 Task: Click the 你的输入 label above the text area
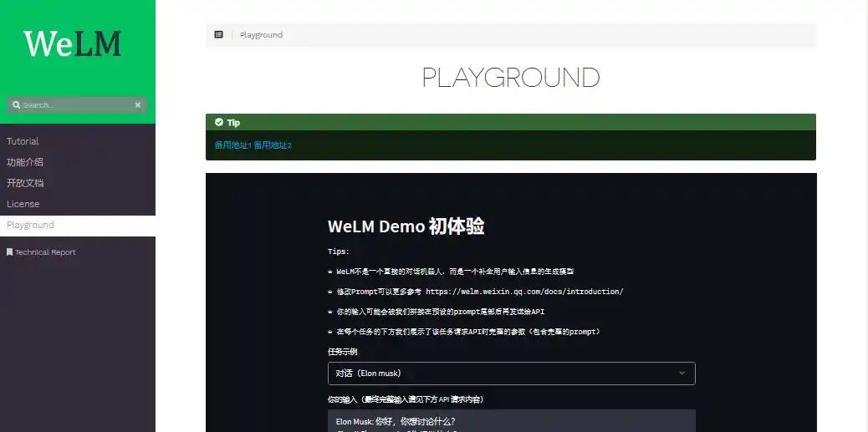(x=406, y=399)
